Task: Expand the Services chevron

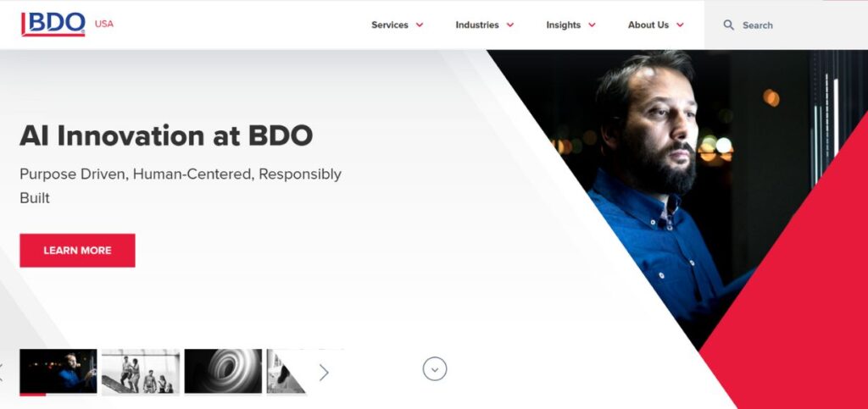Action: (x=420, y=25)
